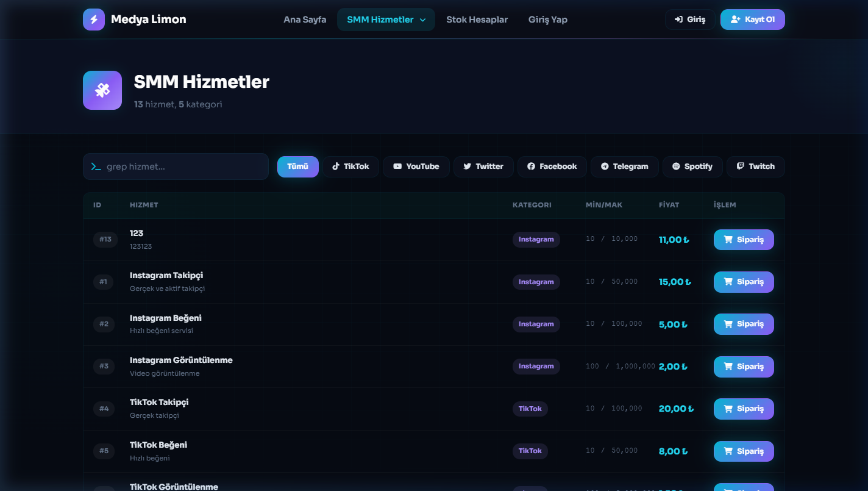The width and height of the screenshot is (868, 491).
Task: Click the terminal prompt icon in search box
Action: click(96, 167)
